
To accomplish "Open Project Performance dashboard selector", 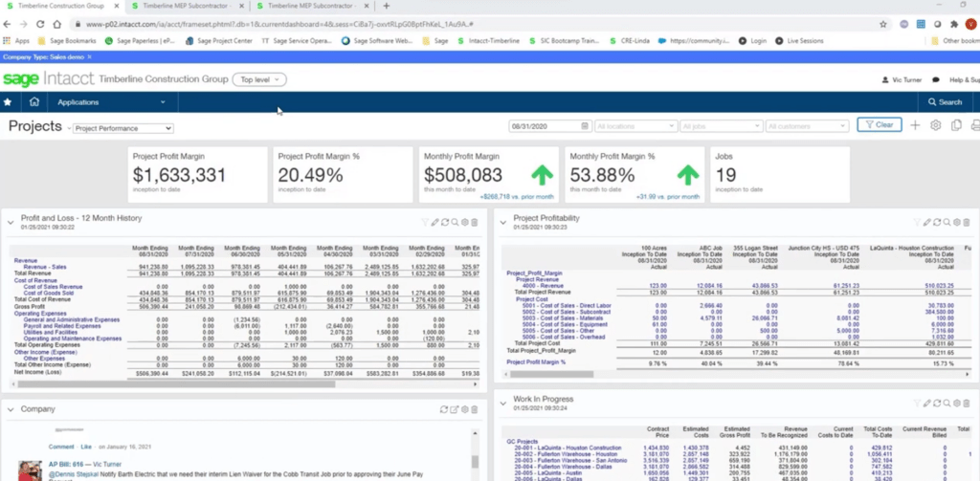I will pos(123,128).
